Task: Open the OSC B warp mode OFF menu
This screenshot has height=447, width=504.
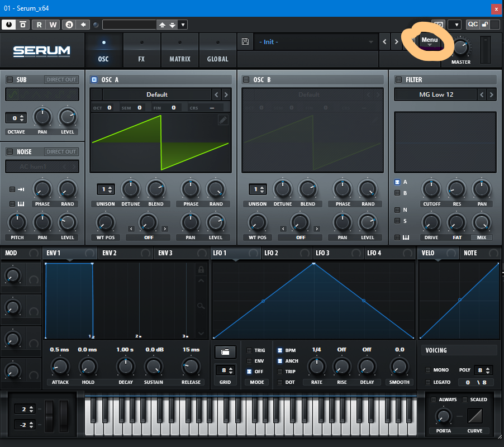Action: pos(300,237)
